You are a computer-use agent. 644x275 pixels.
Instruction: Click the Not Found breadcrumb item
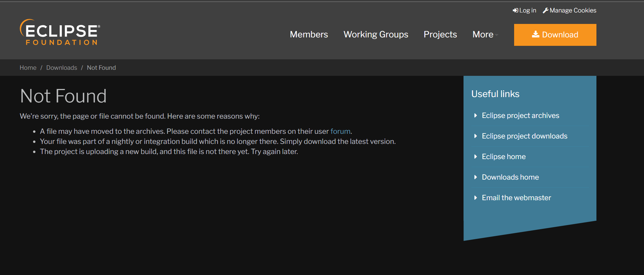coord(101,68)
